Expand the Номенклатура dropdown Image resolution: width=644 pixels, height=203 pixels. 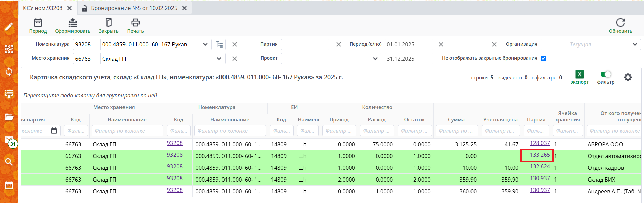tap(205, 44)
